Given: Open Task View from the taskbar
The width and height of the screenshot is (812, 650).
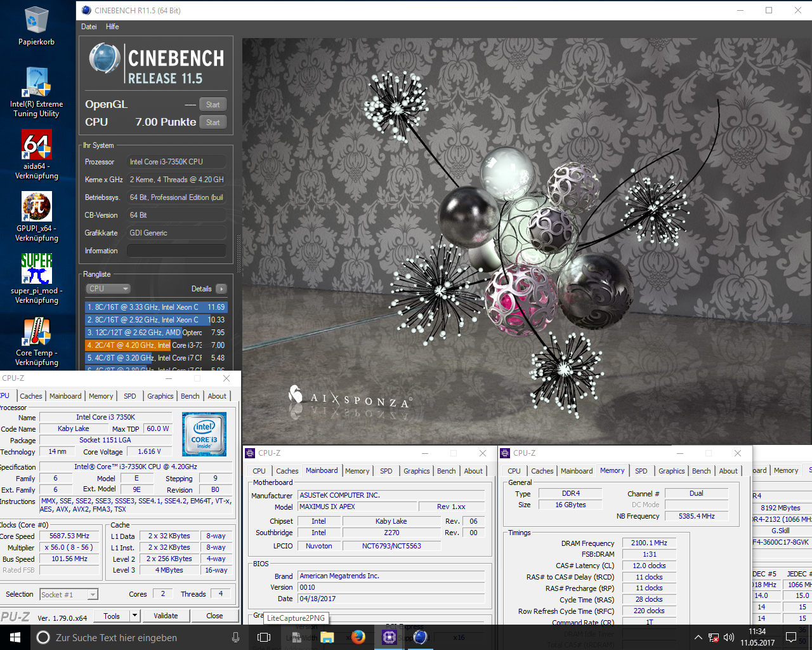Looking at the screenshot, I should coord(264,637).
